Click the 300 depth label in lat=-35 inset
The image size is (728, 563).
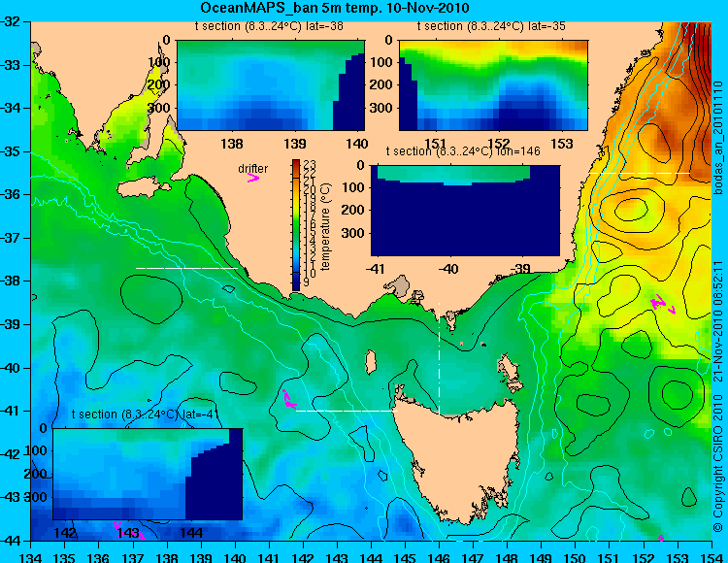(x=383, y=108)
